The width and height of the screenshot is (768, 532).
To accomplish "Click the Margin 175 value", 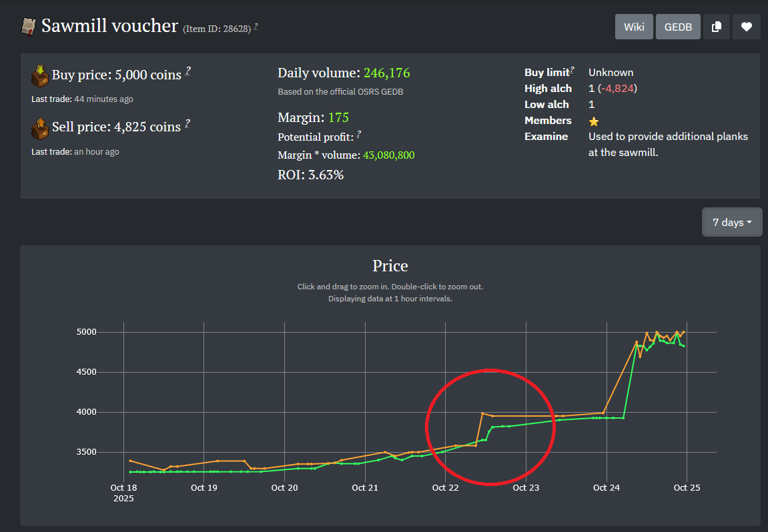I will pos(338,117).
